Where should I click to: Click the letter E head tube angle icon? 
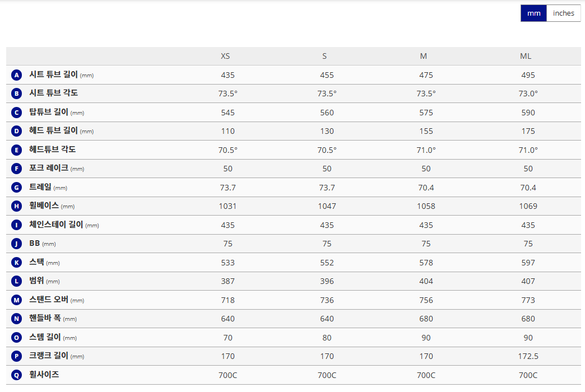[x=16, y=150]
